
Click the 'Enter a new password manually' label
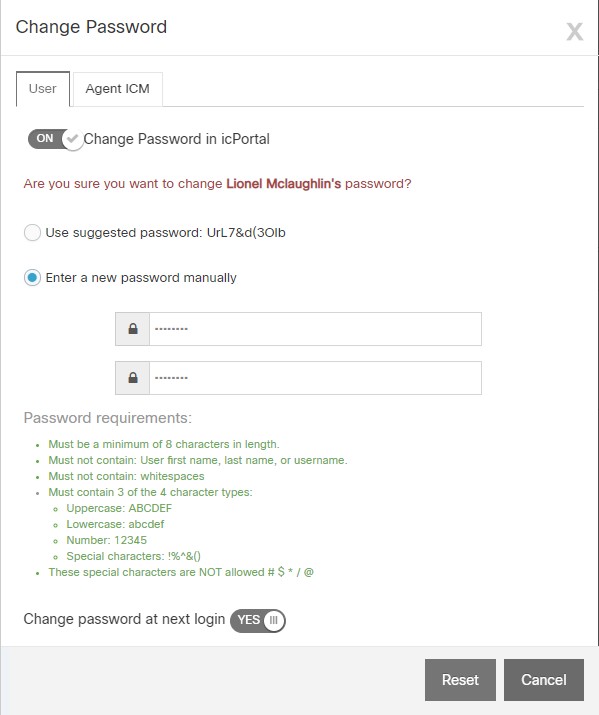(x=141, y=278)
